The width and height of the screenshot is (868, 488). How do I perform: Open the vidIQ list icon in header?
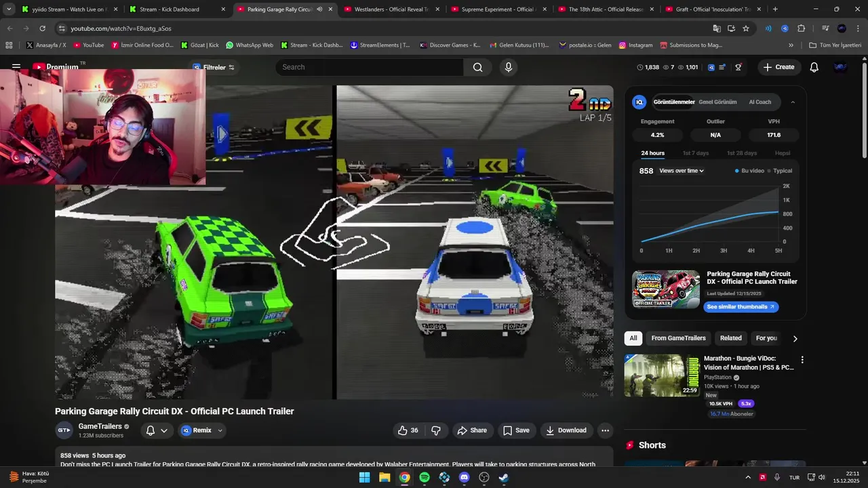(723, 67)
